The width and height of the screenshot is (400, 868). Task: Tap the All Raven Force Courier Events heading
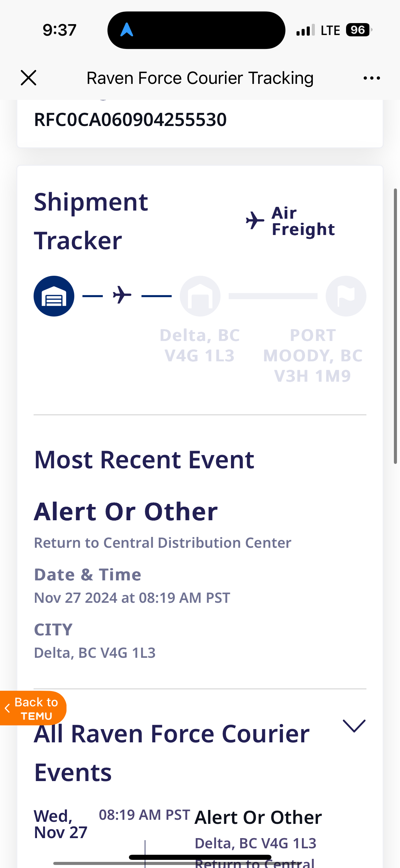pyautogui.click(x=171, y=752)
